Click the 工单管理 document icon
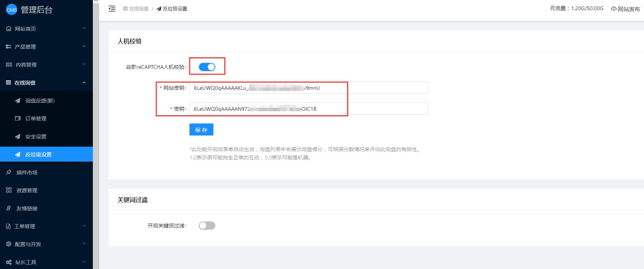Viewport: 644px width, 269px height. 8,226
